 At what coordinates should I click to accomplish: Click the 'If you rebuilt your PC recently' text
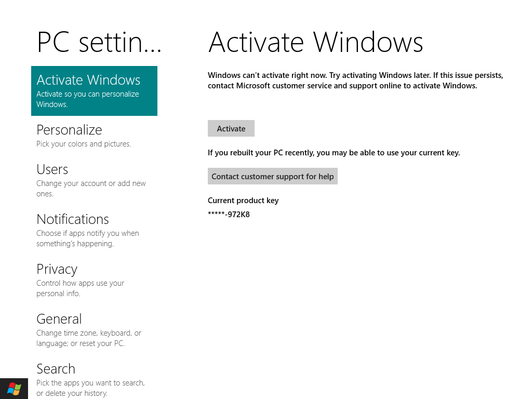pos(334,153)
